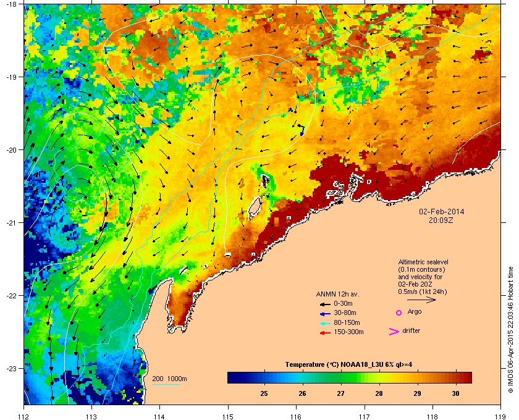Screen dimensions: 519x420
Task: Click the longitude axis label '119'
Action: click(500, 417)
